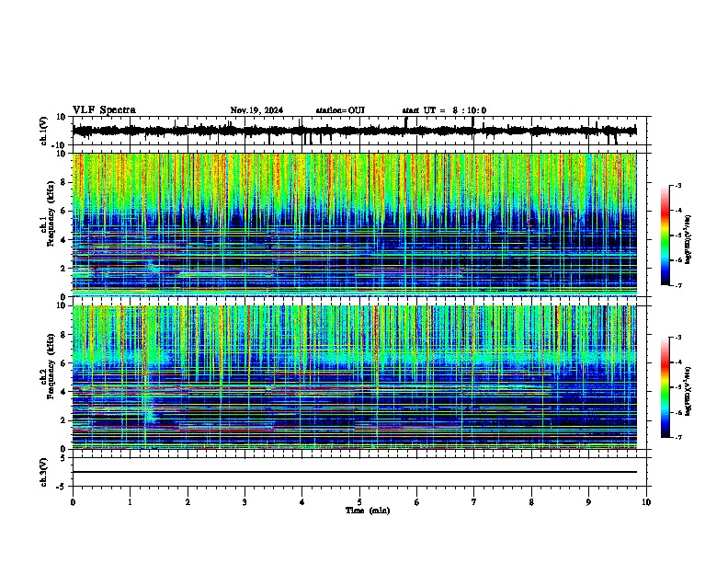Image resolution: width=728 pixels, height=563 pixels.
Task: Click the "-3" tick on ch.2 colorbar
Action: tap(677, 338)
